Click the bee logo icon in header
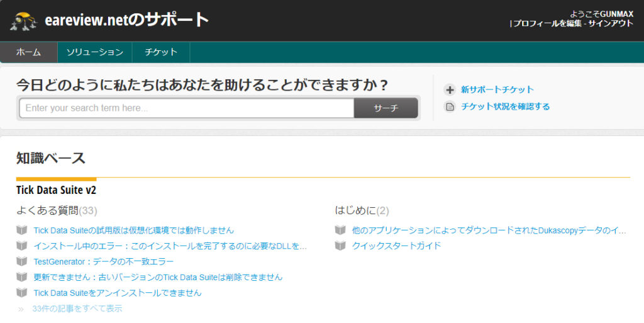The height and width of the screenshot is (323, 644). pos(24,21)
